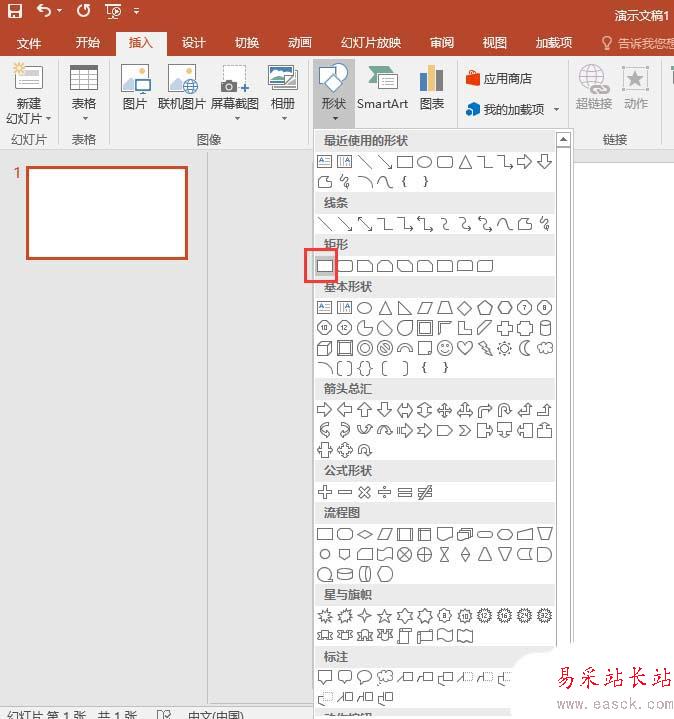Select the down arrow in recently used shapes

coord(544,162)
